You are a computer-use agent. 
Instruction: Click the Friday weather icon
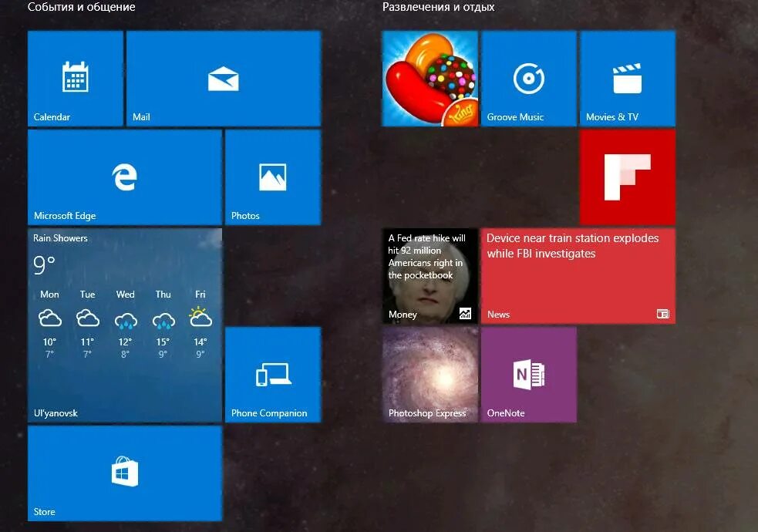[200, 318]
